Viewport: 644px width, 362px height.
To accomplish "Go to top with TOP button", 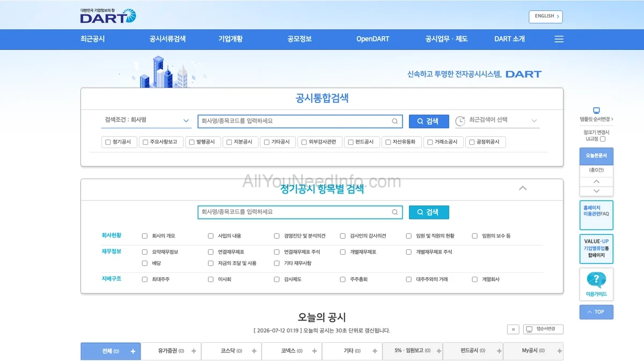I will point(596,312).
